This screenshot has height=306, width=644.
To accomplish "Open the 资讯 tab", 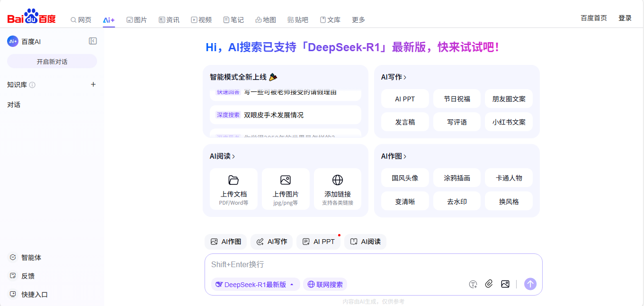I will [169, 20].
